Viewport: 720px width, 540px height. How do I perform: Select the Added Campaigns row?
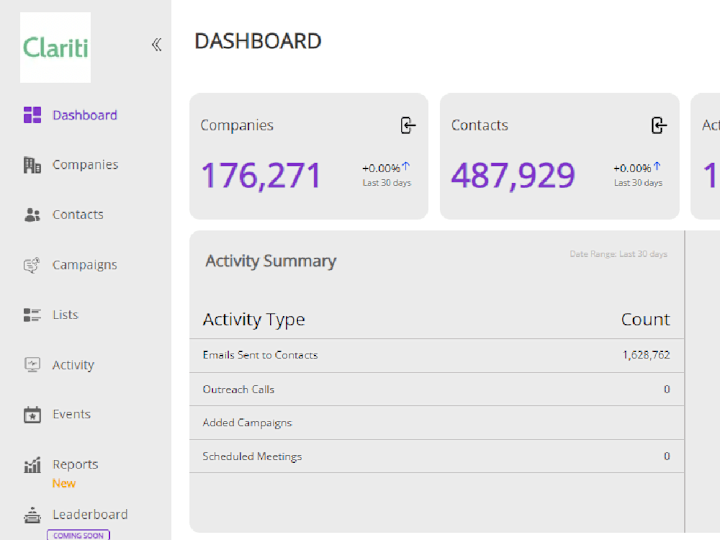click(x=437, y=423)
